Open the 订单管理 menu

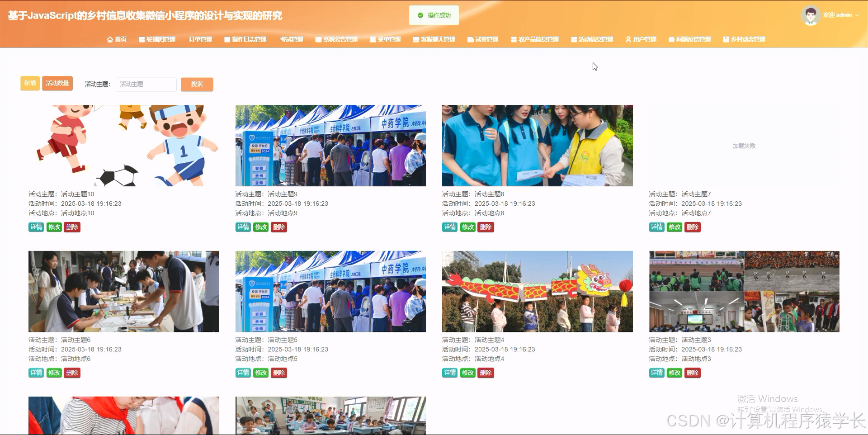point(200,40)
